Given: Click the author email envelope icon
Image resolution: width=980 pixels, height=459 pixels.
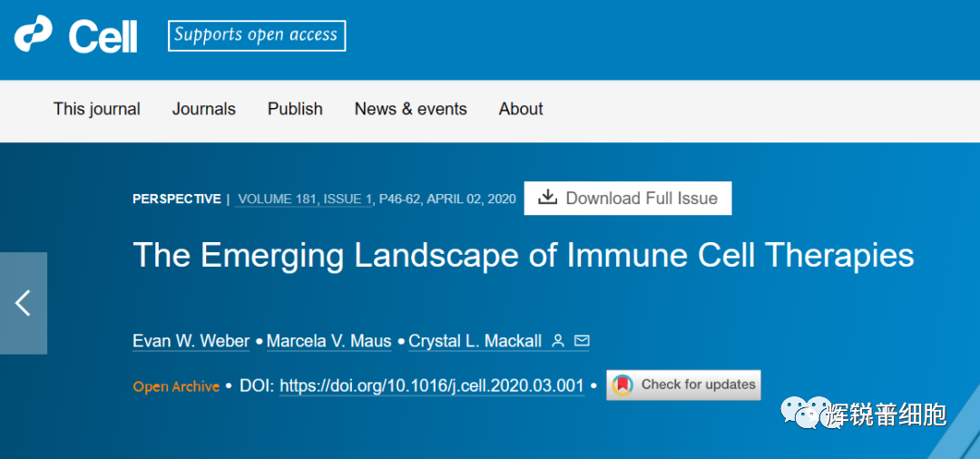Looking at the screenshot, I should pyautogui.click(x=582, y=341).
